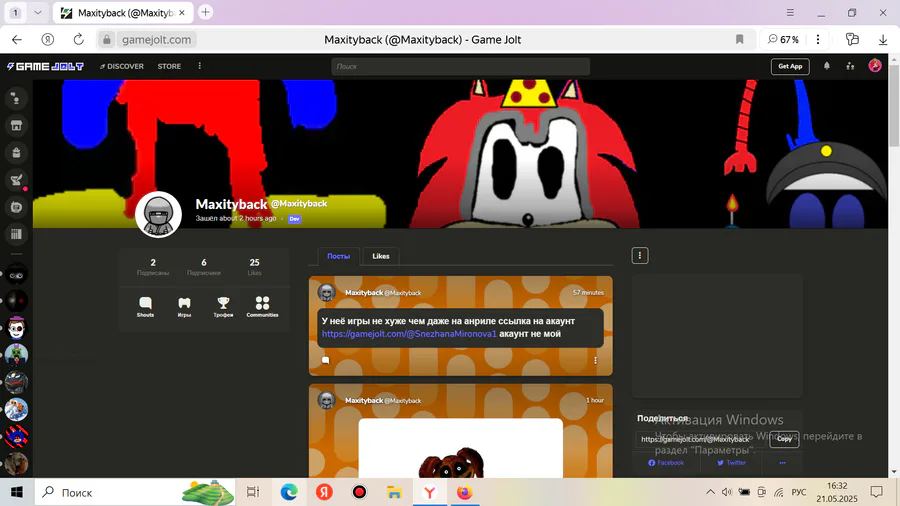This screenshot has height=506, width=900.
Task: Open the backpack icon in sidebar
Action: [16, 153]
